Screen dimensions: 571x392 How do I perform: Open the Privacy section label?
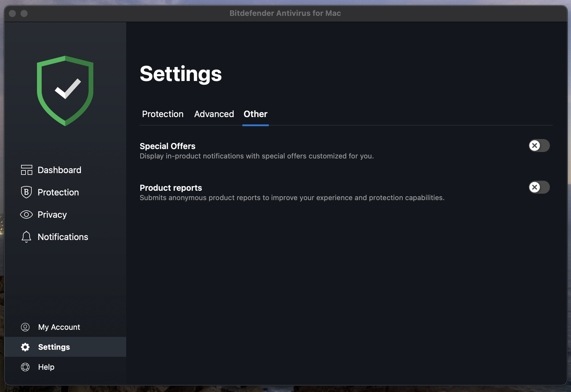tap(52, 214)
